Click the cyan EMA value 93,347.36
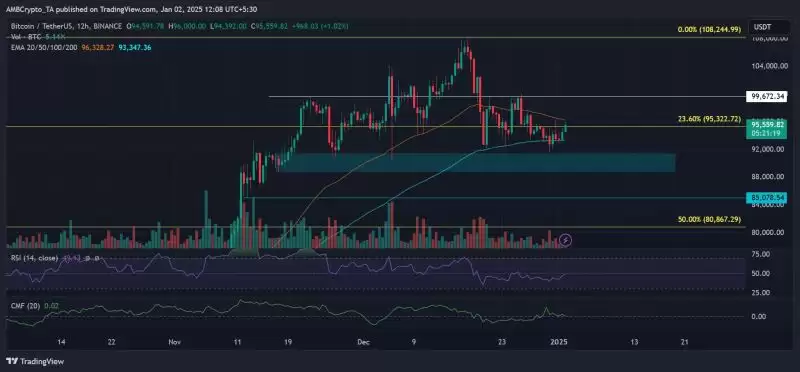The image size is (800, 372). point(135,47)
